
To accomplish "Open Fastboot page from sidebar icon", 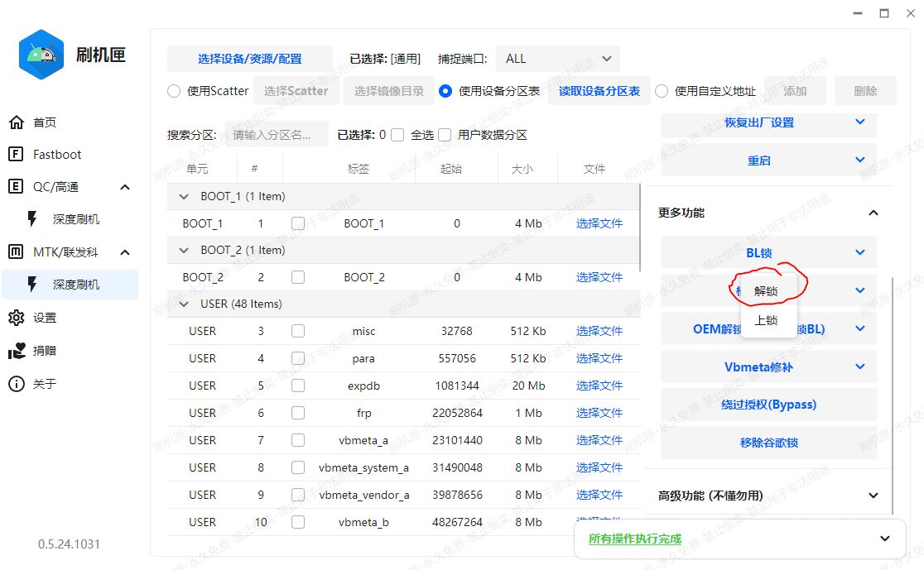I will pyautogui.click(x=16, y=155).
